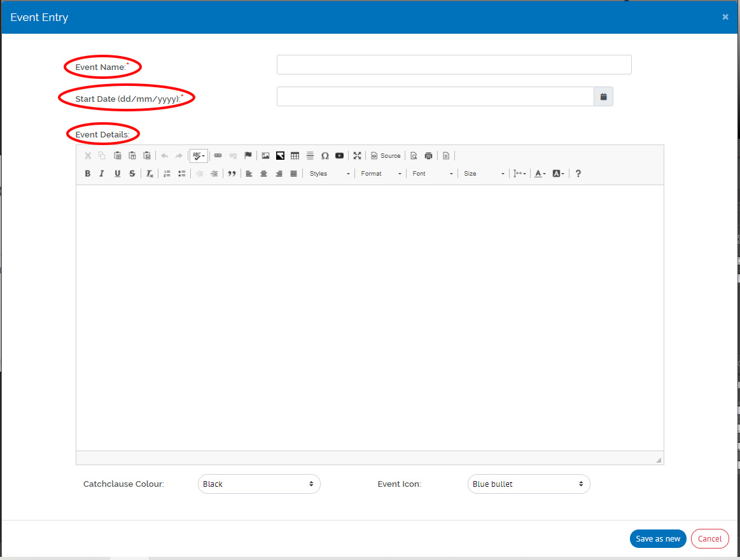Toggle italic text formatting

coord(102,174)
